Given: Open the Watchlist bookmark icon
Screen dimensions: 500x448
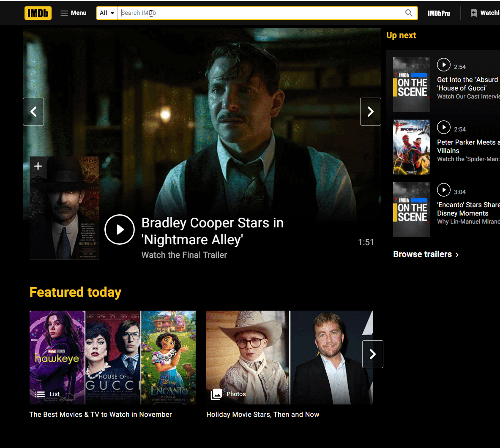Looking at the screenshot, I should [474, 13].
